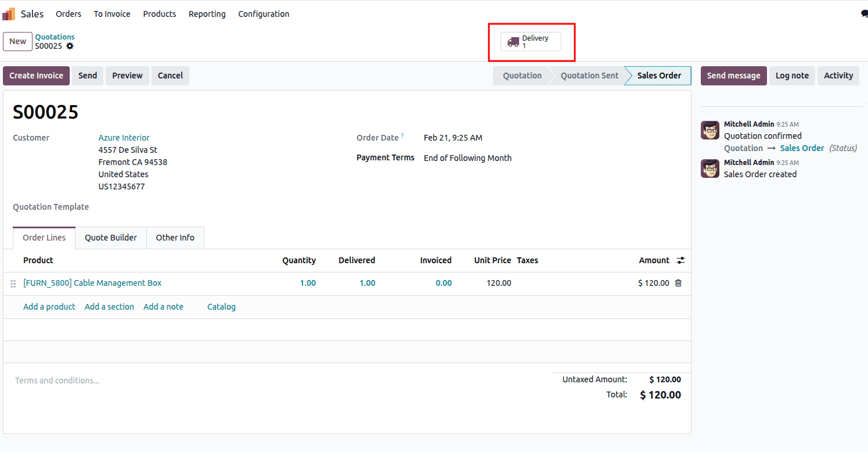Click the Send message button
Viewport: 868px width, 452px height.
pyautogui.click(x=733, y=76)
